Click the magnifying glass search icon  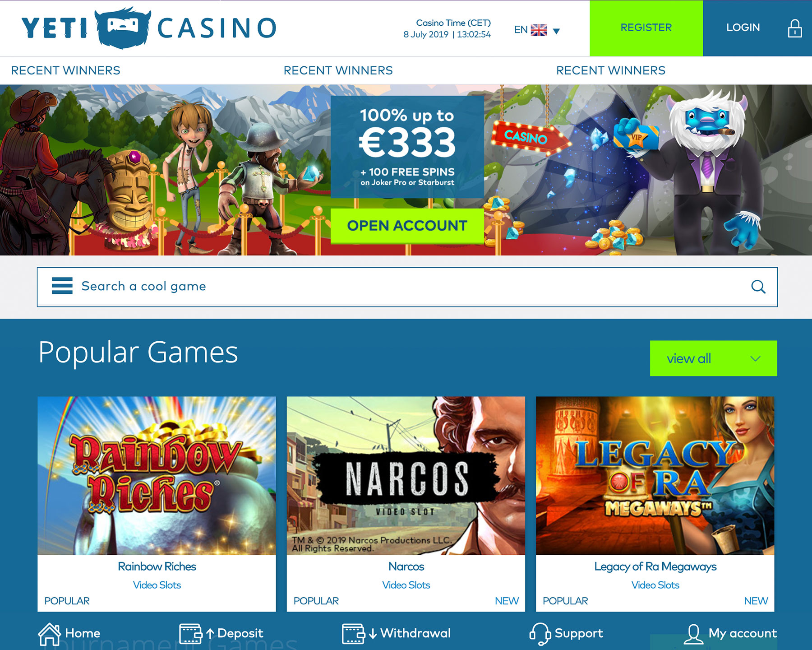click(x=758, y=287)
